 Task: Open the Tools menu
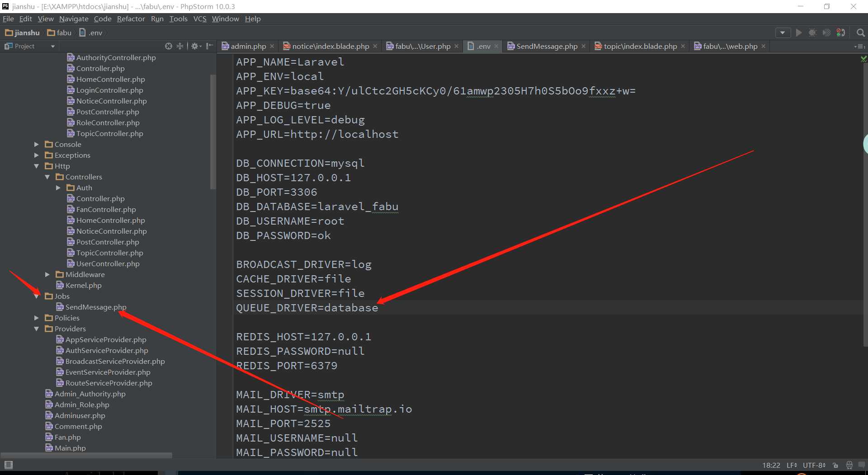pyautogui.click(x=178, y=19)
